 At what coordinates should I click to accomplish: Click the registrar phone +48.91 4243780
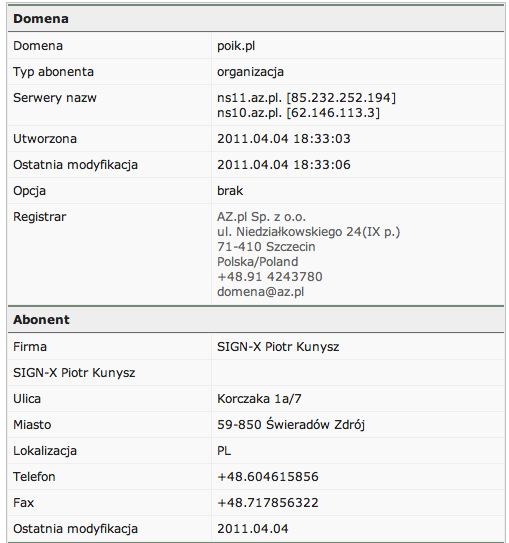(269, 277)
